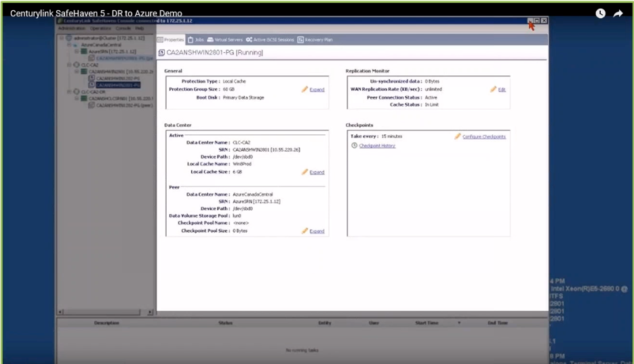Click the Description column header
The image size is (634, 364).
[x=106, y=323]
